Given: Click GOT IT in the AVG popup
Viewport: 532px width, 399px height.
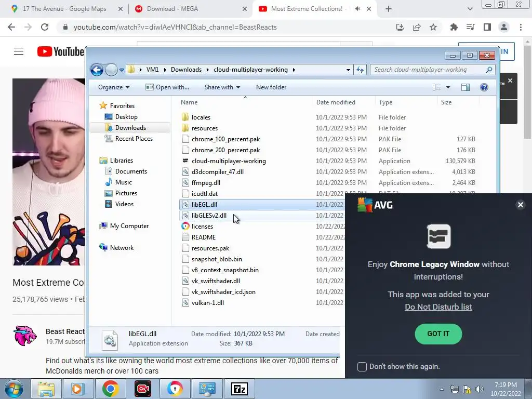Looking at the screenshot, I should coord(438,334).
